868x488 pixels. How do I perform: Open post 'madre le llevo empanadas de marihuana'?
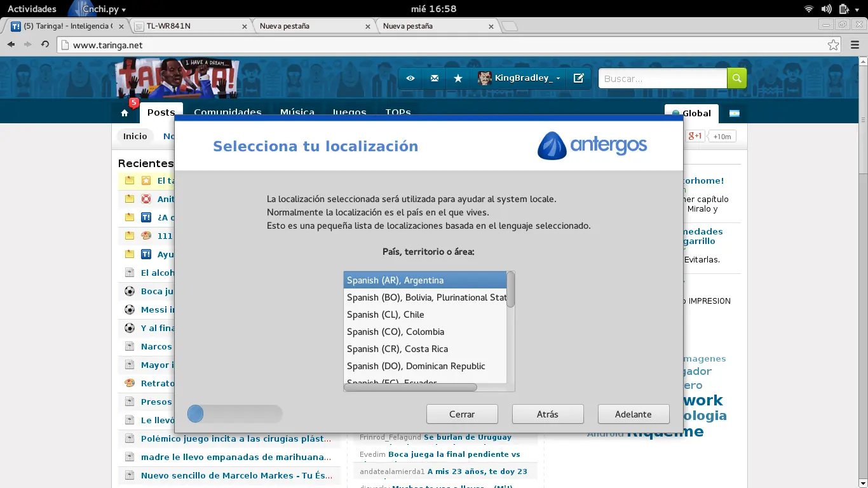(236, 457)
